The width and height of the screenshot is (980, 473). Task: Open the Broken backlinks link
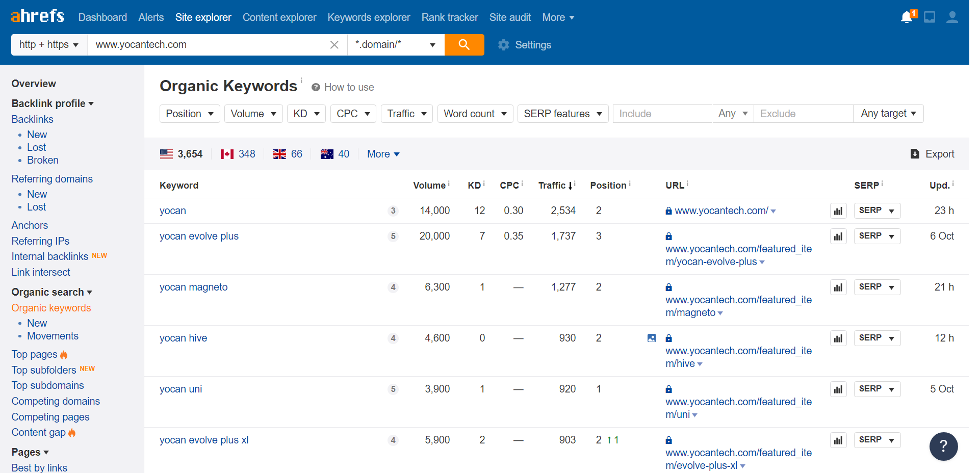pyautogui.click(x=43, y=160)
